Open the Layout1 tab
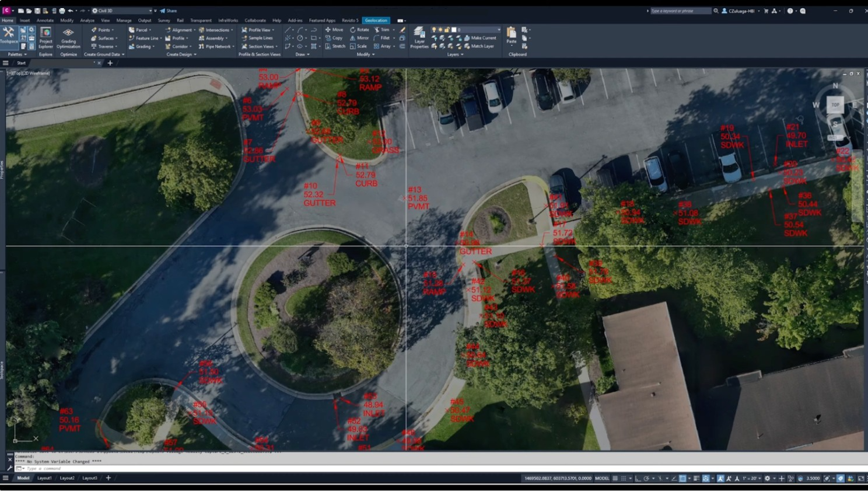Image resolution: width=868 pixels, height=491 pixels. [x=44, y=478]
